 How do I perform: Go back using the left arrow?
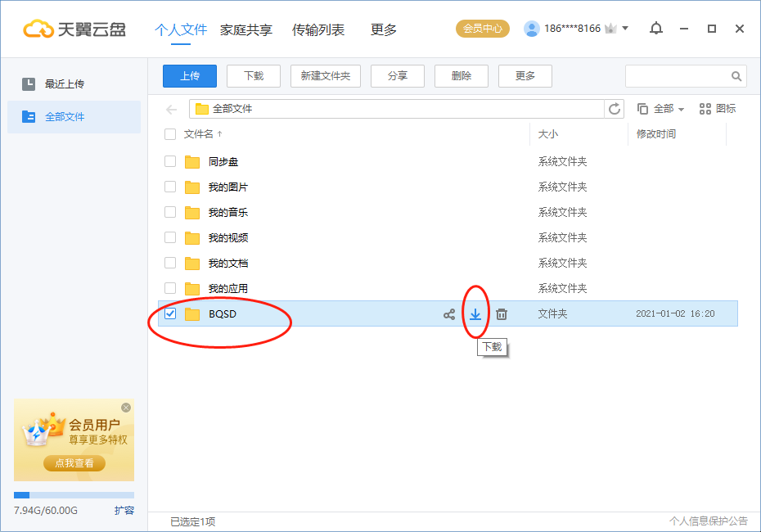[x=171, y=109]
